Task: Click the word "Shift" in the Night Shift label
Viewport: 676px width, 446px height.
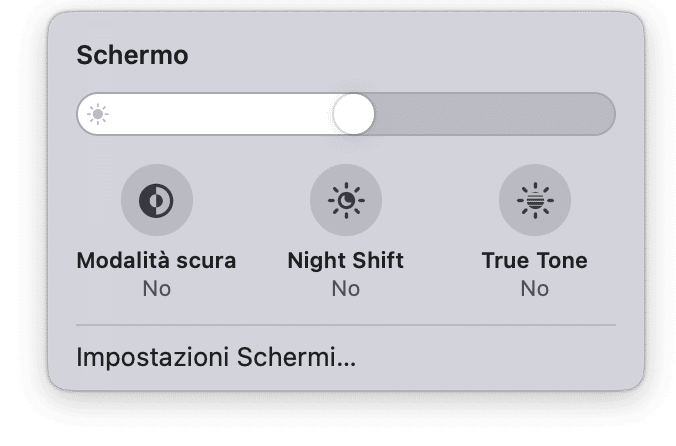Action: [x=377, y=261]
